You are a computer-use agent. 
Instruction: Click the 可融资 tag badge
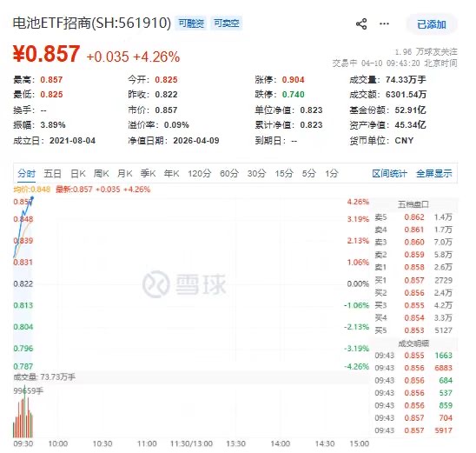tap(191, 23)
